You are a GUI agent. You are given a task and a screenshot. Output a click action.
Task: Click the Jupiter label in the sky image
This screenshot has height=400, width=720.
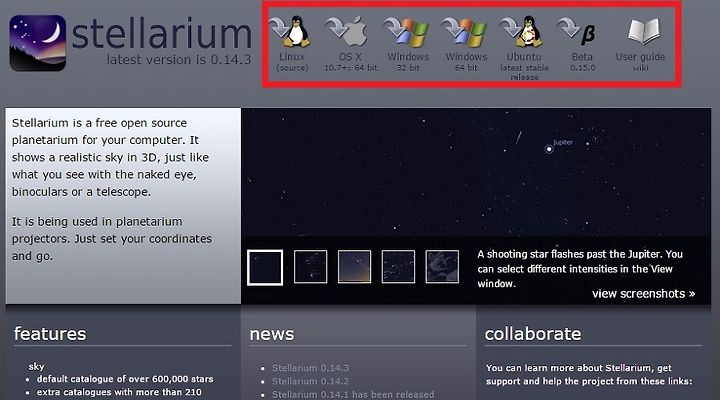click(563, 142)
